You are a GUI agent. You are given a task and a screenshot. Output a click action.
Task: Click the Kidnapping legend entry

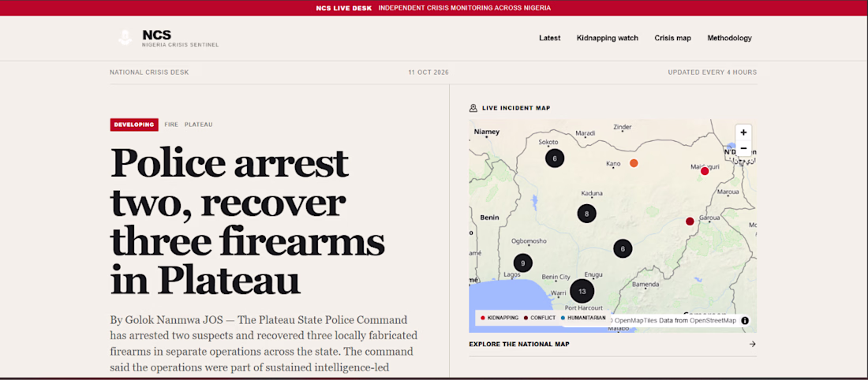point(499,318)
